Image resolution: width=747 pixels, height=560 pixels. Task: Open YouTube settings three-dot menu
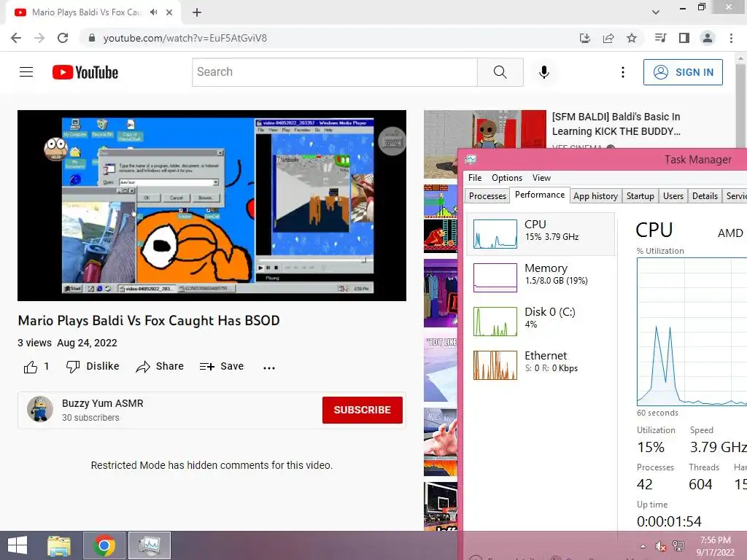coord(623,72)
